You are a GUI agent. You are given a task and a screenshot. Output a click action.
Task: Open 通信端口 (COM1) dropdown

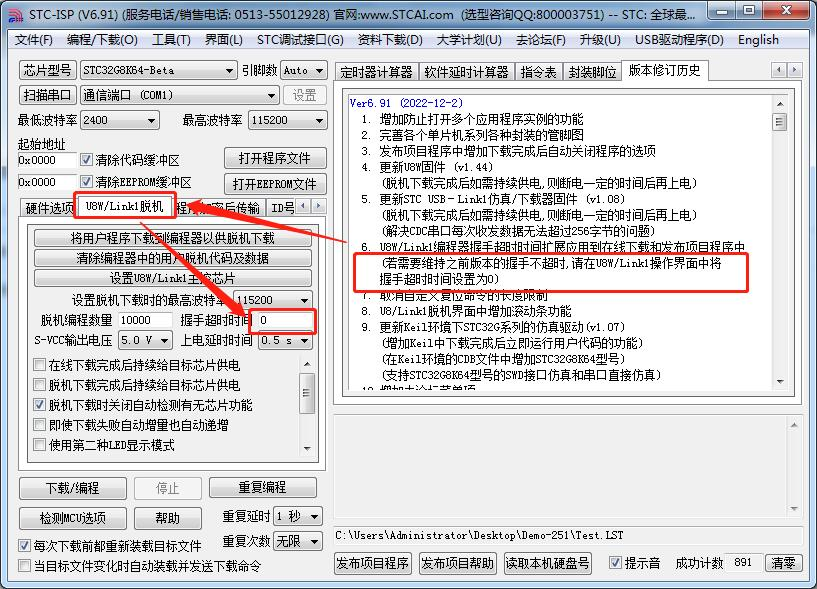click(x=179, y=95)
